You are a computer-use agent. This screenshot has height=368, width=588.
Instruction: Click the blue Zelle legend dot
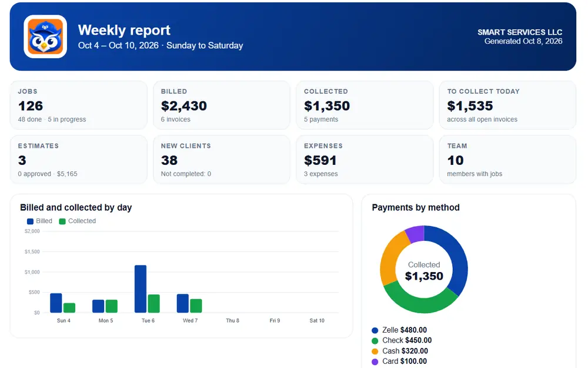375,330
